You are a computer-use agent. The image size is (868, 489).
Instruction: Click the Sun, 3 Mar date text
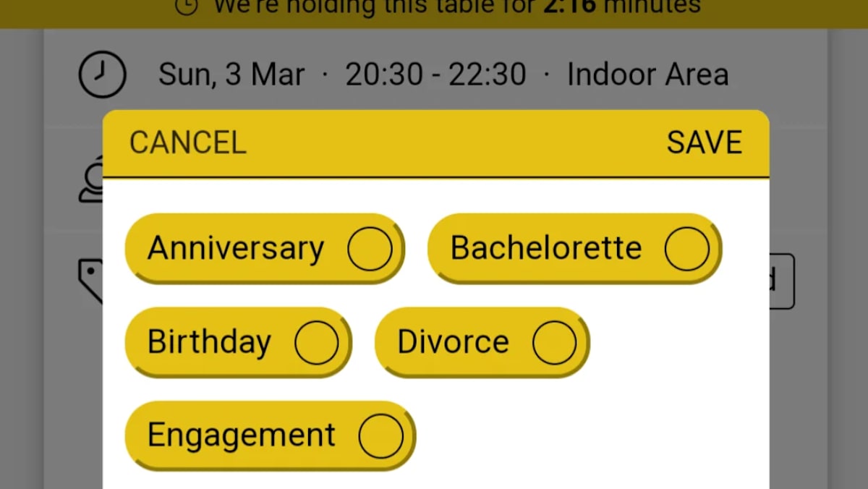[231, 75]
